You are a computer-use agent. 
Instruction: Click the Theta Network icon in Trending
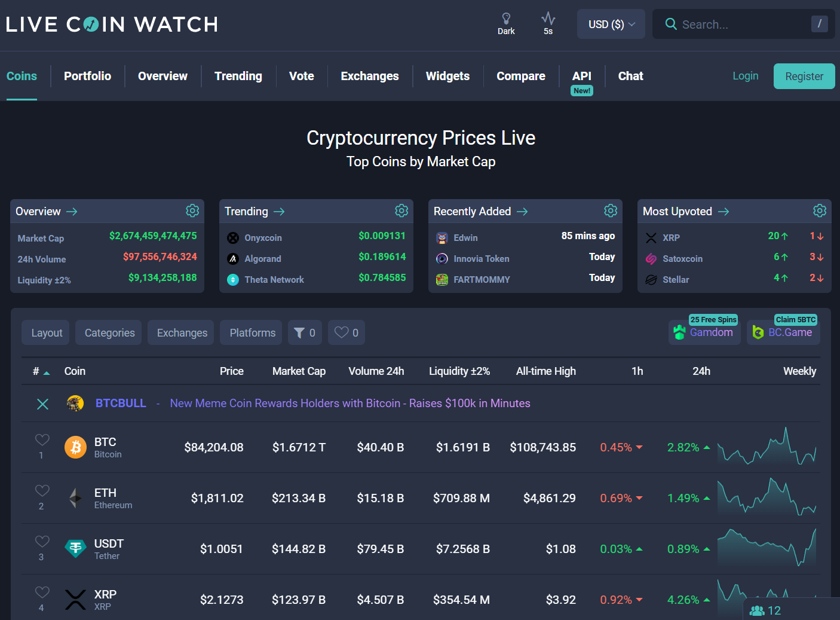(x=232, y=279)
